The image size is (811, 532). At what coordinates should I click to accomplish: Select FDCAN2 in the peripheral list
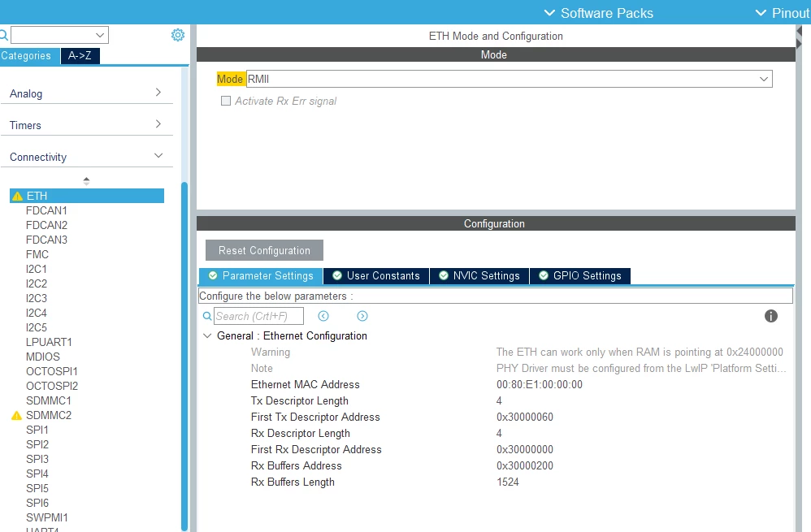click(x=46, y=225)
